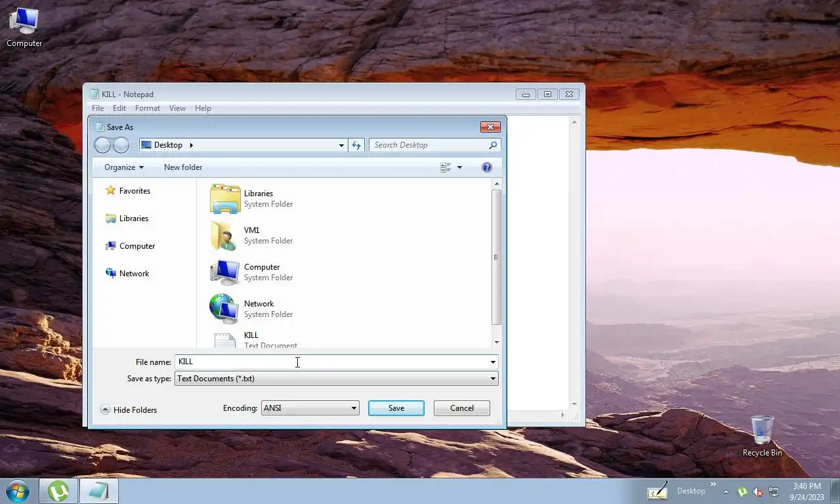Select the KILL text document file

coord(254,339)
